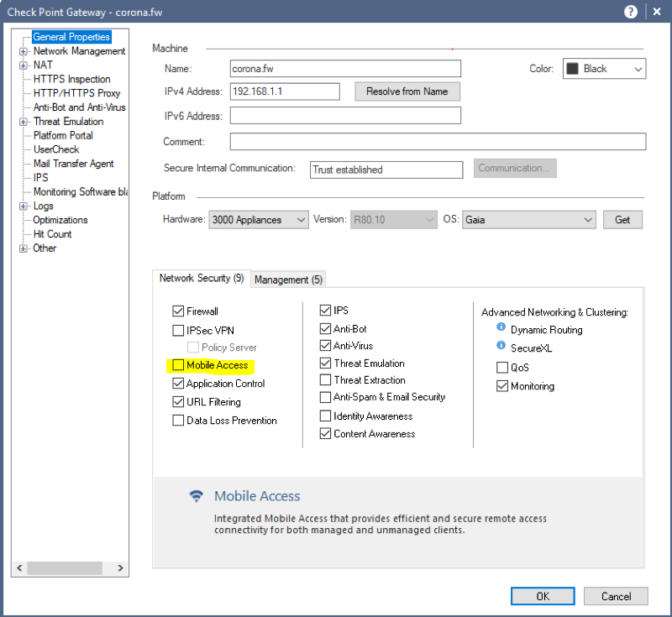Toggle the IPS blade checkbox

click(x=325, y=311)
